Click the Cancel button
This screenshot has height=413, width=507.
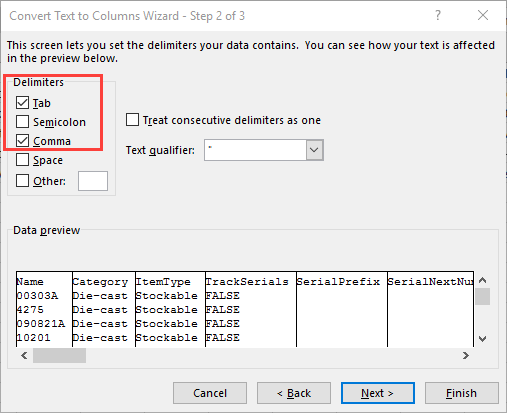(x=210, y=393)
